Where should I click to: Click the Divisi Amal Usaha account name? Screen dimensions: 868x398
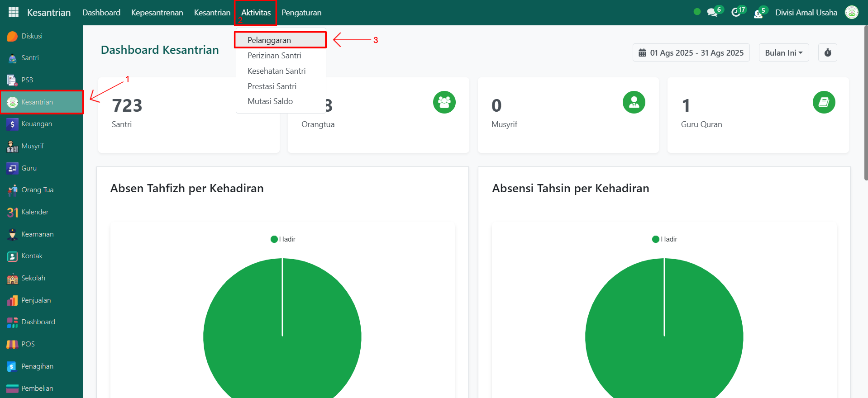[x=806, y=13]
